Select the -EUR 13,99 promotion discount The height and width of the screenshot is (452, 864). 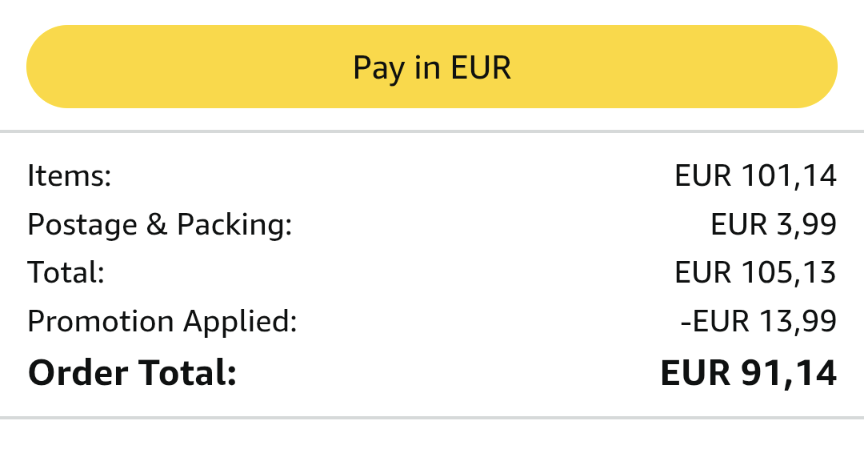[x=757, y=321]
